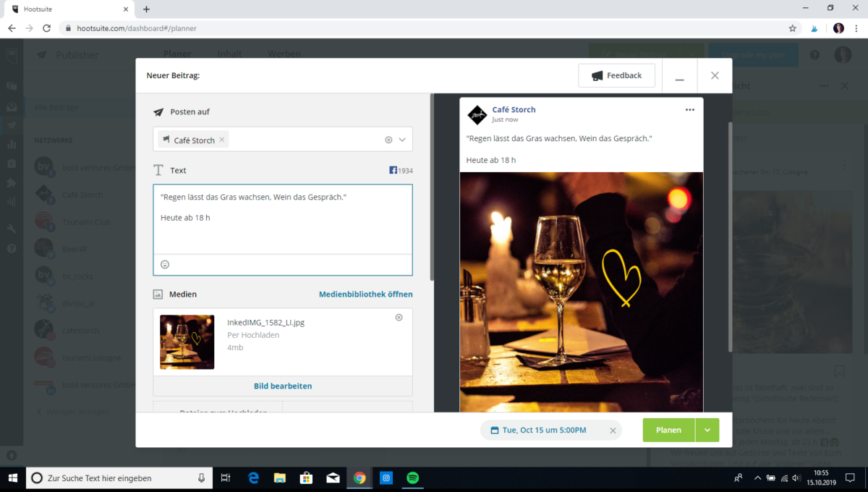Expand the social profile selector dropdown

[x=404, y=139]
